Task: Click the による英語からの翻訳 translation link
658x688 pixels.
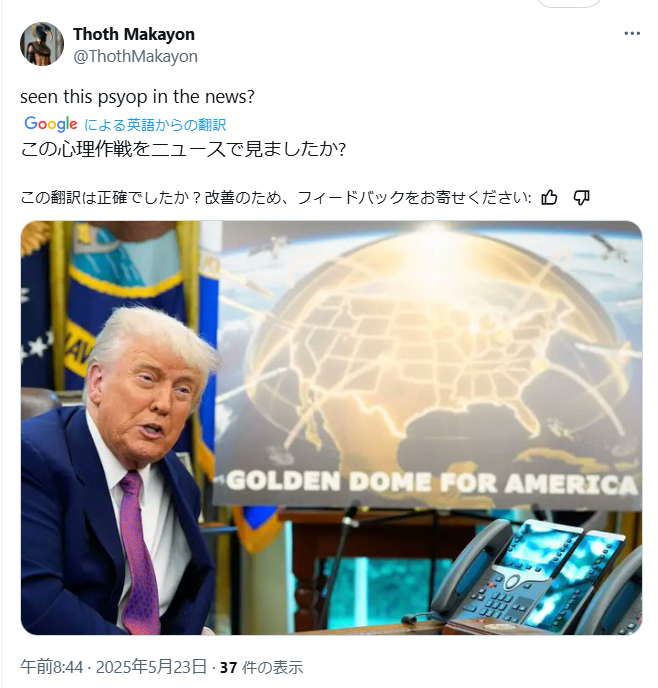Action: (155, 125)
